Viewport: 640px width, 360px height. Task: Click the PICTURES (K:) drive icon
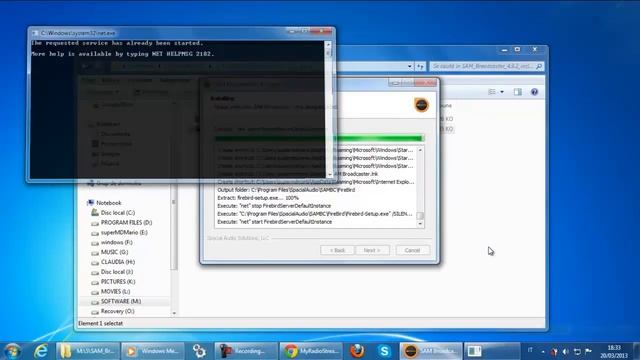pos(95,282)
